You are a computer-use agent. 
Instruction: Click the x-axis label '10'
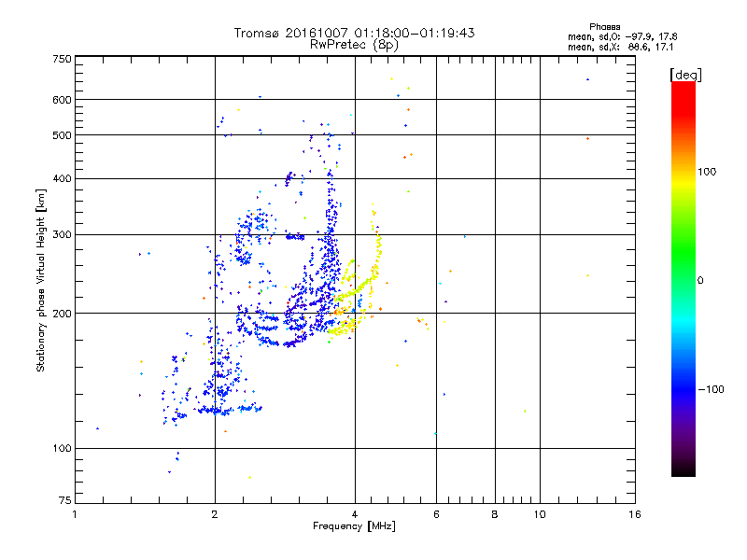(x=540, y=514)
